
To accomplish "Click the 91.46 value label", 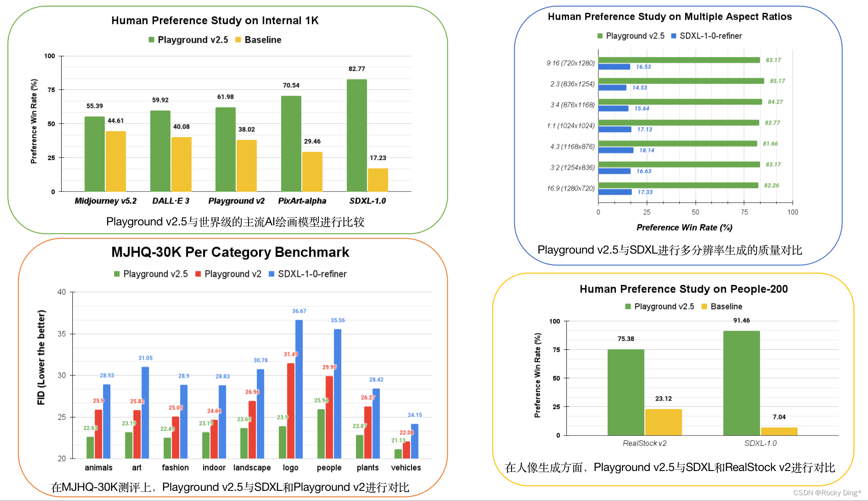I will (x=742, y=321).
